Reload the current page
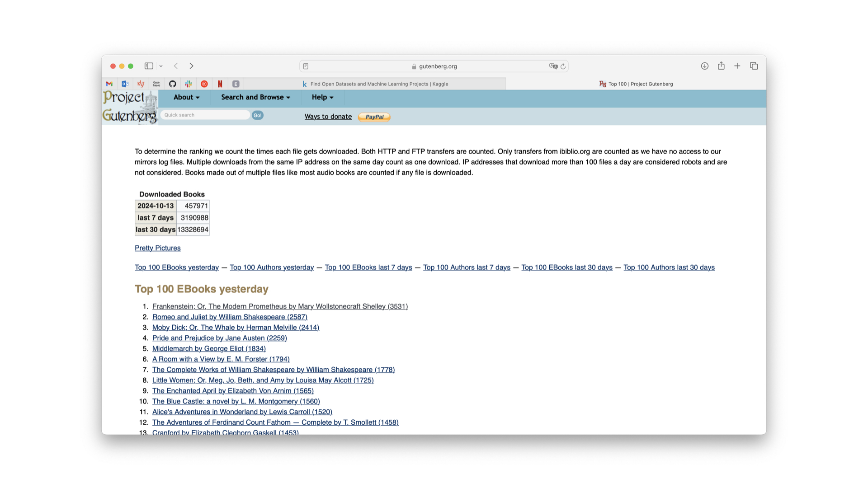 563,66
